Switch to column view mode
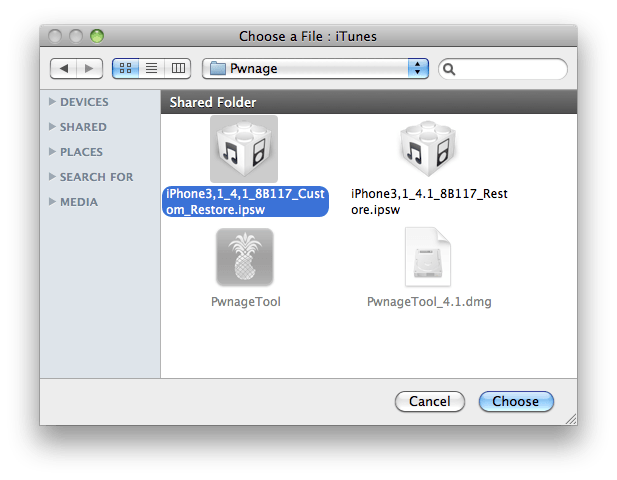Screen dimensions: 617x480 coord(178,69)
